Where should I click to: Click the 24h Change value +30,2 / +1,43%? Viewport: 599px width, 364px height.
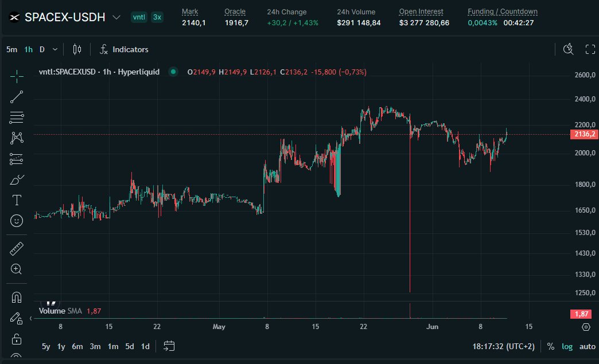point(293,23)
